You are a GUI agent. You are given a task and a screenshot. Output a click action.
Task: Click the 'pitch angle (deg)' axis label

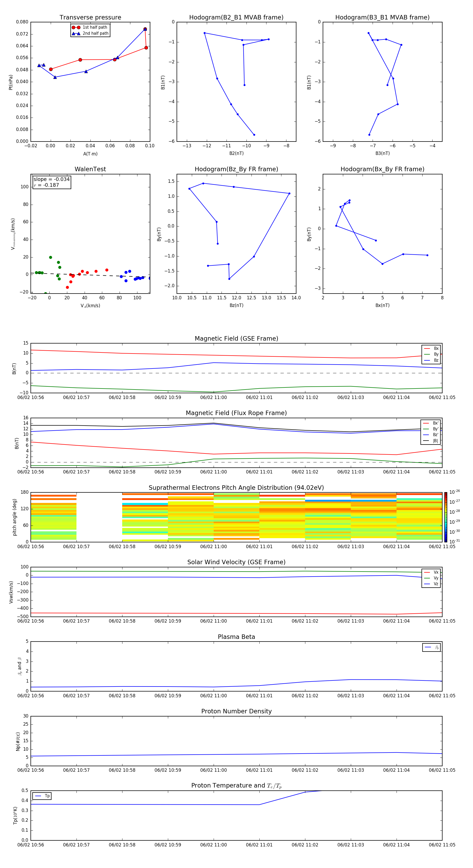pyautogui.click(x=14, y=517)
